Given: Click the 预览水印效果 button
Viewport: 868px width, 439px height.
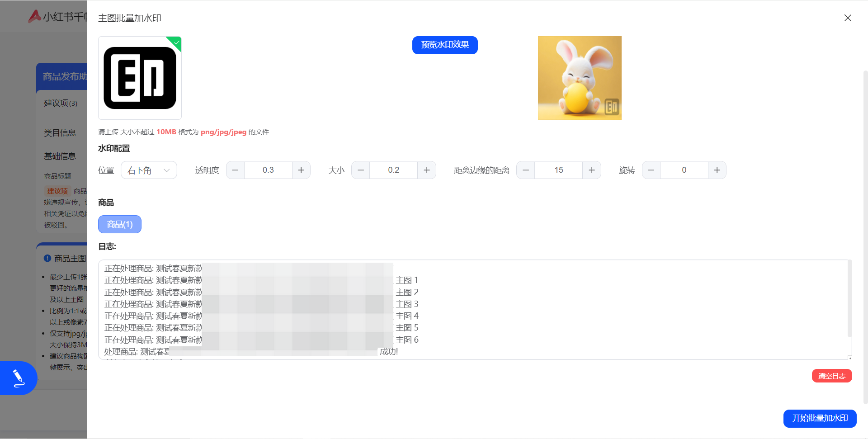Looking at the screenshot, I should click(445, 45).
